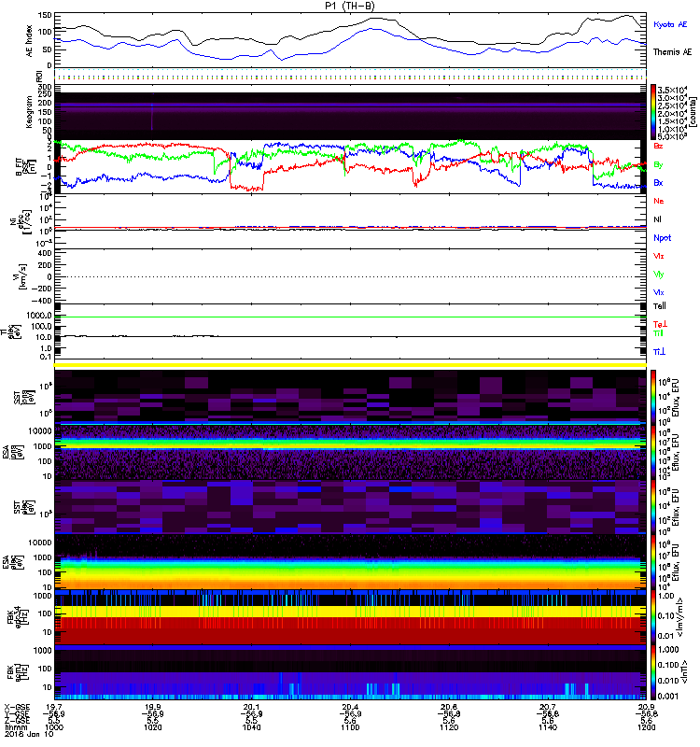Image resolution: width=700 pixels, height=747 pixels.
Task: Click the "20.4" X-GSE position value
Action: tap(350, 707)
